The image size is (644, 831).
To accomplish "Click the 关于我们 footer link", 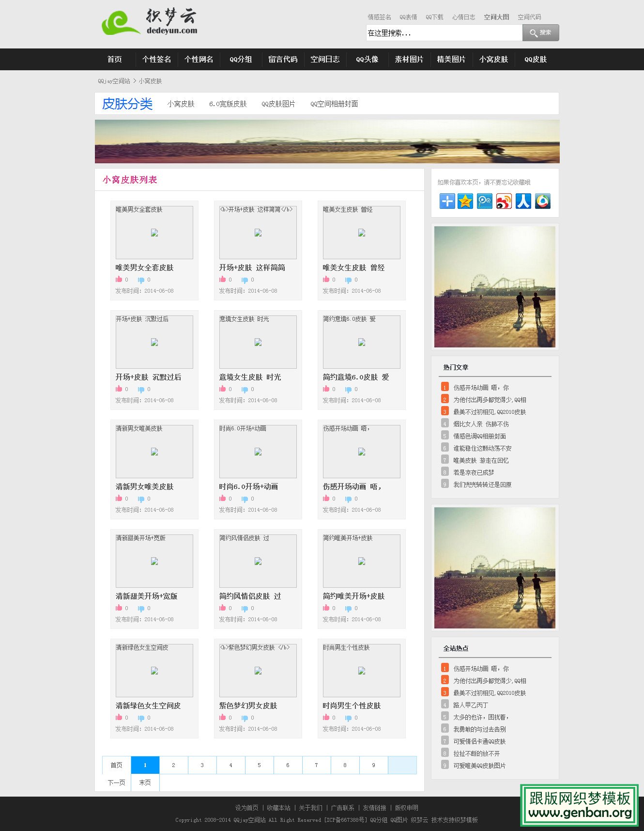I will [x=311, y=808].
